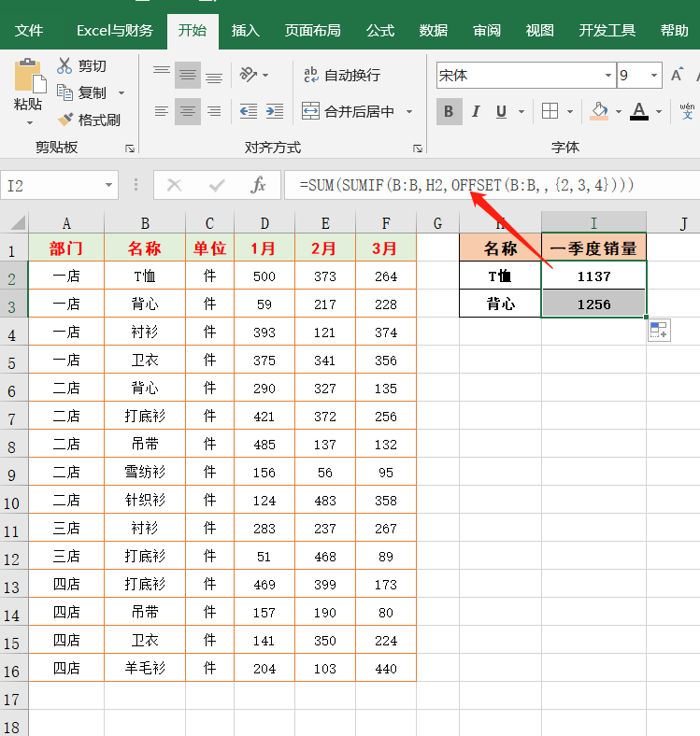The image size is (700, 736).
Task: Toggle center horizontal alignment
Action: pyautogui.click(x=188, y=111)
